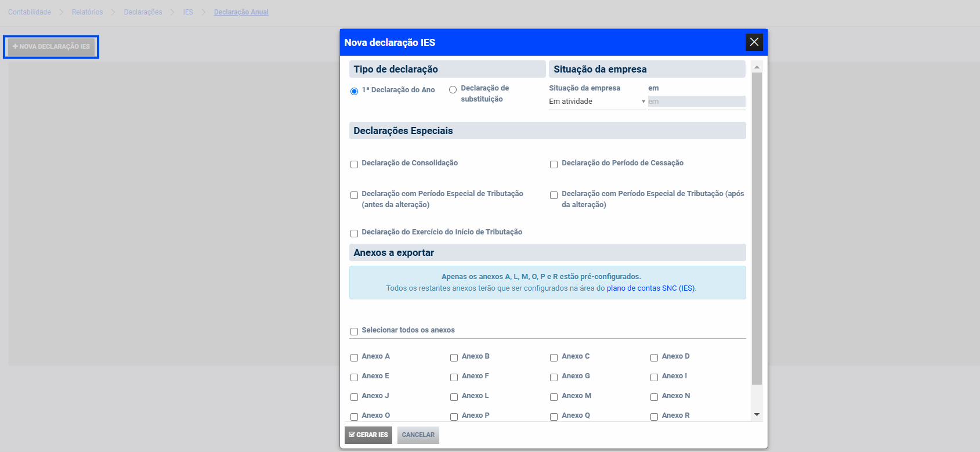Toggle Selecionar todos os anexos
The image size is (980, 452).
coord(354,332)
